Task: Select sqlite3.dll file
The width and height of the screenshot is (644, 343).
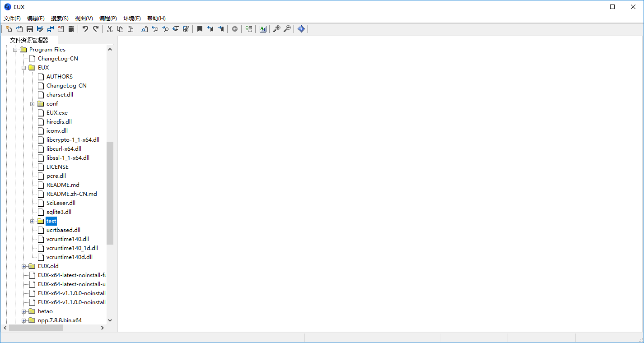Action: click(x=59, y=212)
